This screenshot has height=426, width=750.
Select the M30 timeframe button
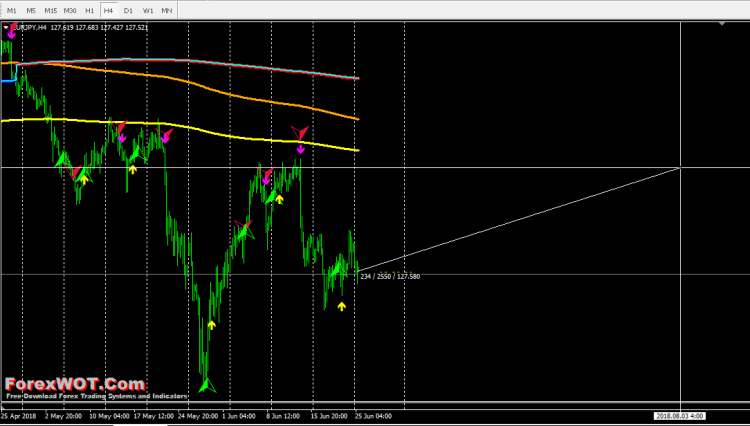(70, 10)
